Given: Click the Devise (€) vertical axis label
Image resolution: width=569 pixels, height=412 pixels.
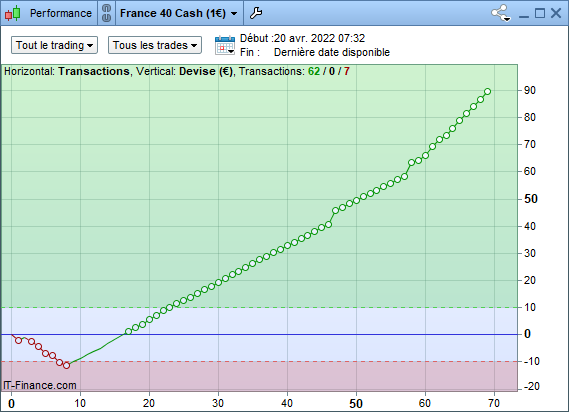Looking at the screenshot, I should (206, 71).
